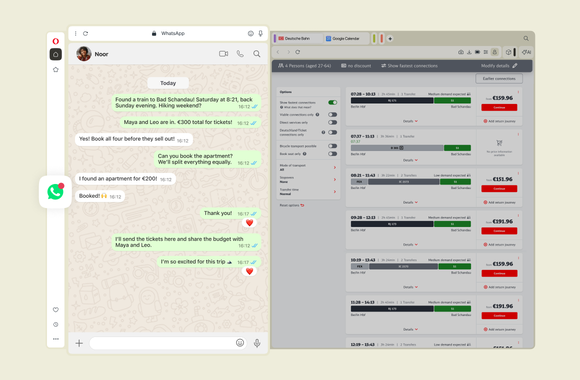Open the WhatsApp panel vertical dots menu
Viewport: 580px width, 380px height.
pyautogui.click(x=75, y=33)
